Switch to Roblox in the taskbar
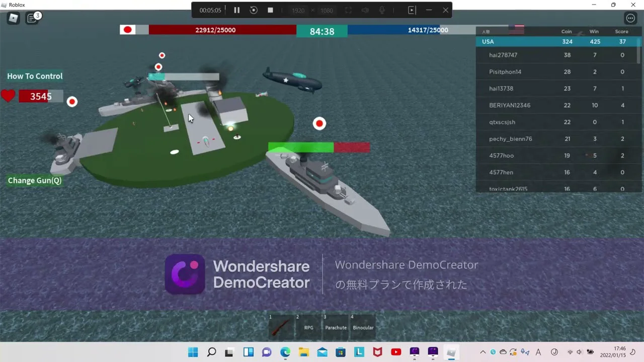This screenshot has height=362, width=644. 451,352
